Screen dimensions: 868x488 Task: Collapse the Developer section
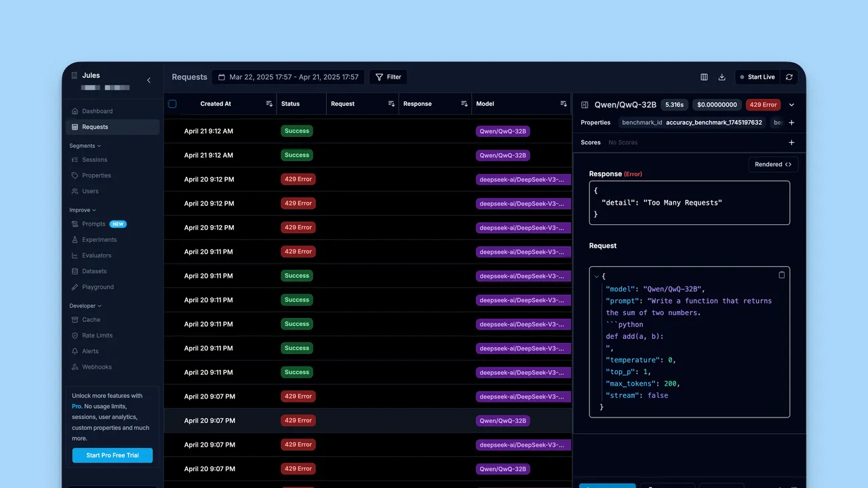click(85, 306)
